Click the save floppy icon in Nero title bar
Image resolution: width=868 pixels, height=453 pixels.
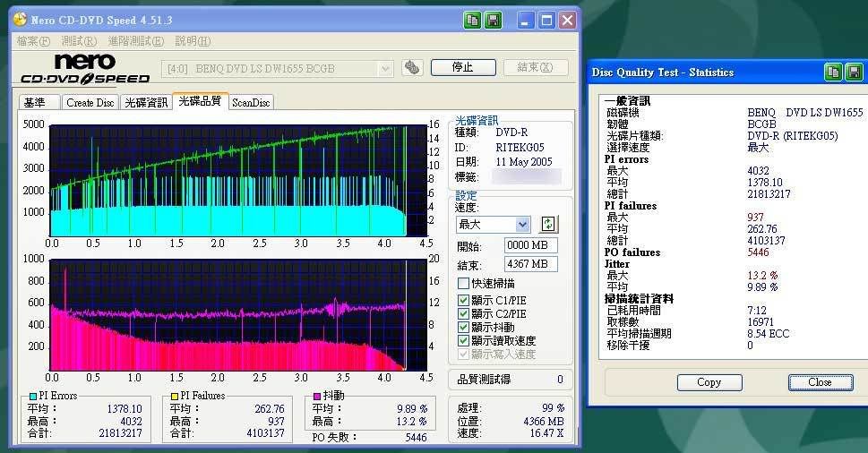(x=493, y=21)
